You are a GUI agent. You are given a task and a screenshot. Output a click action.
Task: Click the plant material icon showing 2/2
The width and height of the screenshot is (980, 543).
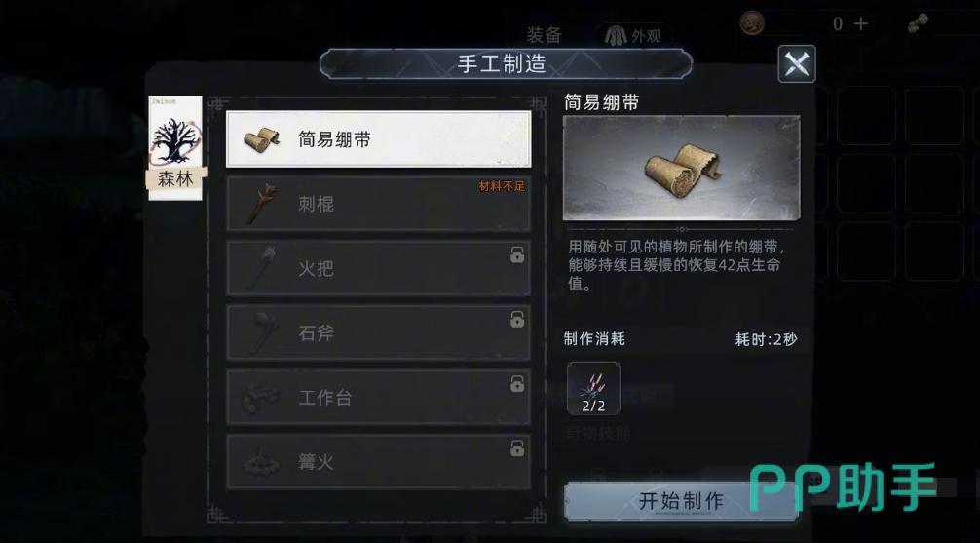coord(593,388)
